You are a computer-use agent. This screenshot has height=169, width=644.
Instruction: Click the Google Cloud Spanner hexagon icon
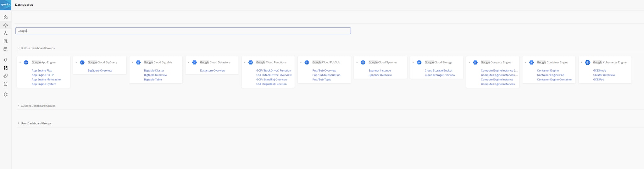coord(363,63)
